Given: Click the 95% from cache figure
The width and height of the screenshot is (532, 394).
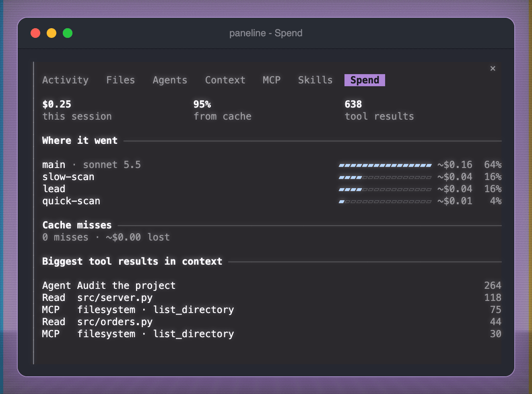Looking at the screenshot, I should pyautogui.click(x=223, y=110).
